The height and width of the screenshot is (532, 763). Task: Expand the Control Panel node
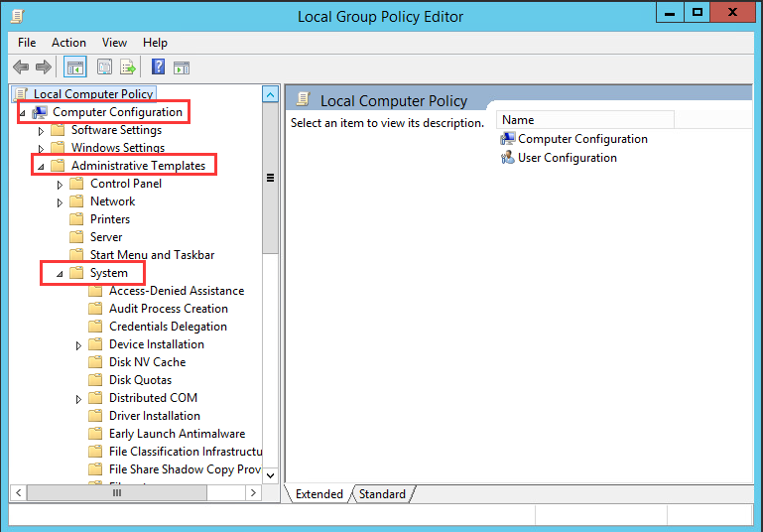pos(60,185)
